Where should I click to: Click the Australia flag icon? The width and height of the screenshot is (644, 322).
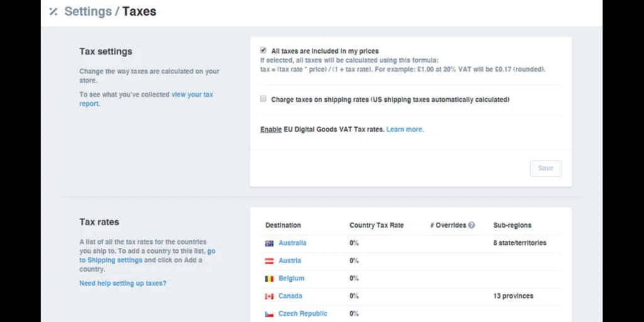pyautogui.click(x=269, y=243)
